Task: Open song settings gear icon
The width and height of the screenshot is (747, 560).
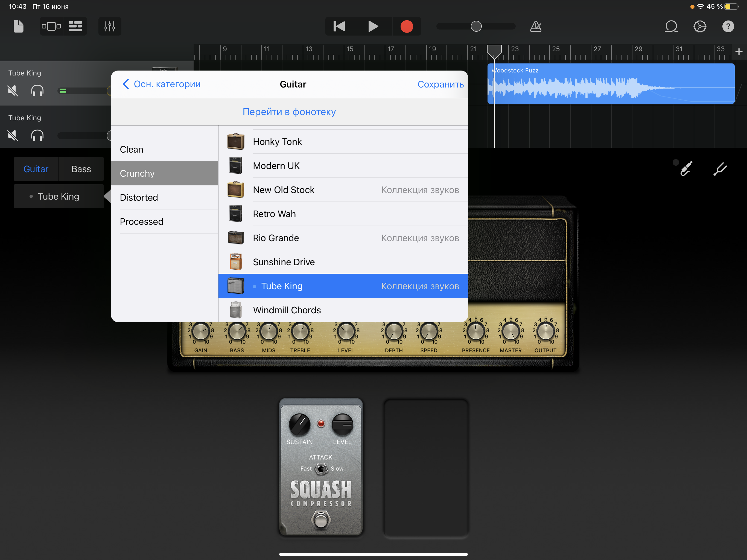Action: (700, 26)
